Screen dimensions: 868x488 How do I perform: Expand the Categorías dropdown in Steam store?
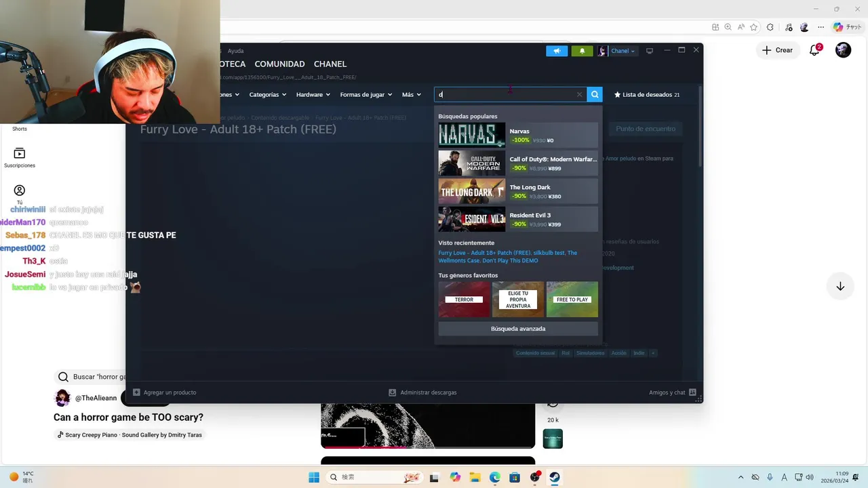point(268,95)
